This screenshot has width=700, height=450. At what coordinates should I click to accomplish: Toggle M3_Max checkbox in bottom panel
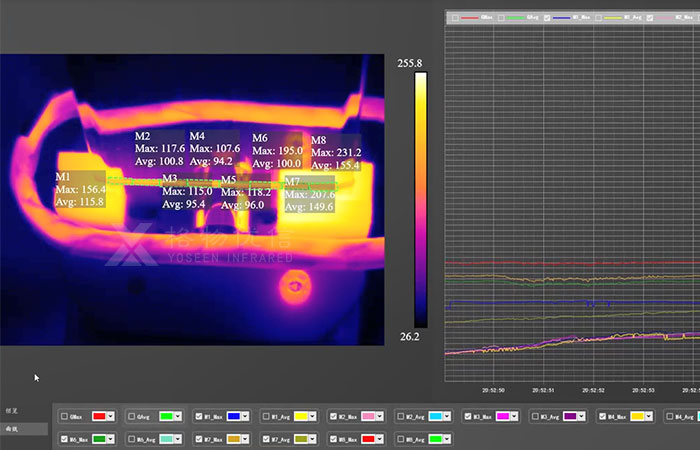coord(468,416)
